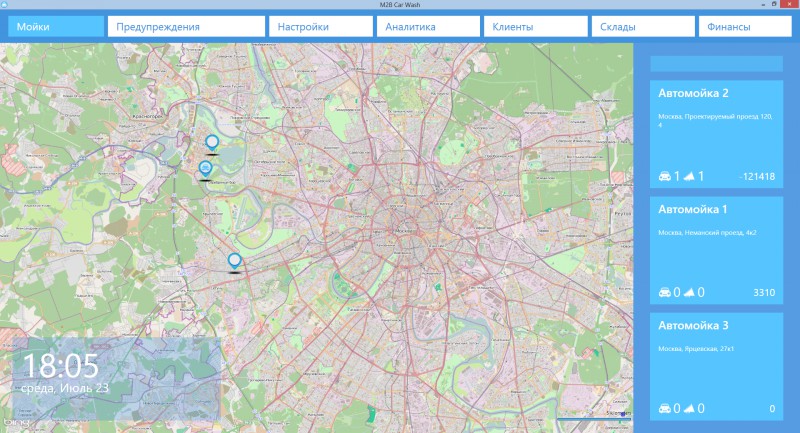Click car icon in Автомойка 1 card
Screen dimensions: 800x433
tap(665, 292)
